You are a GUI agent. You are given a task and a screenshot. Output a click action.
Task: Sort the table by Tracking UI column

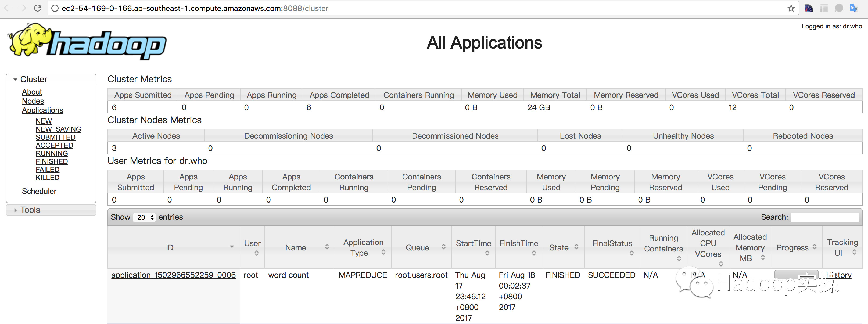[x=842, y=247]
